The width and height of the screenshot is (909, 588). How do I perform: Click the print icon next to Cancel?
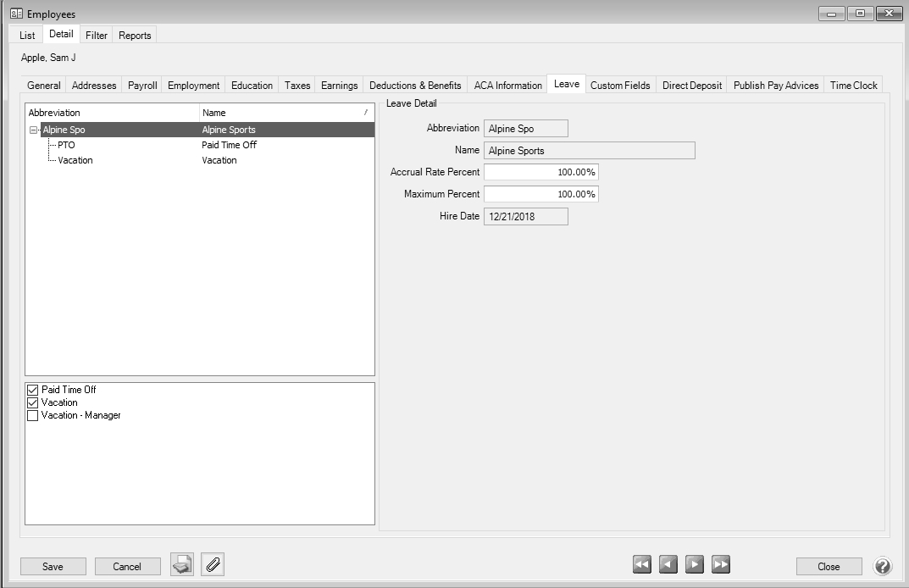[182, 565]
